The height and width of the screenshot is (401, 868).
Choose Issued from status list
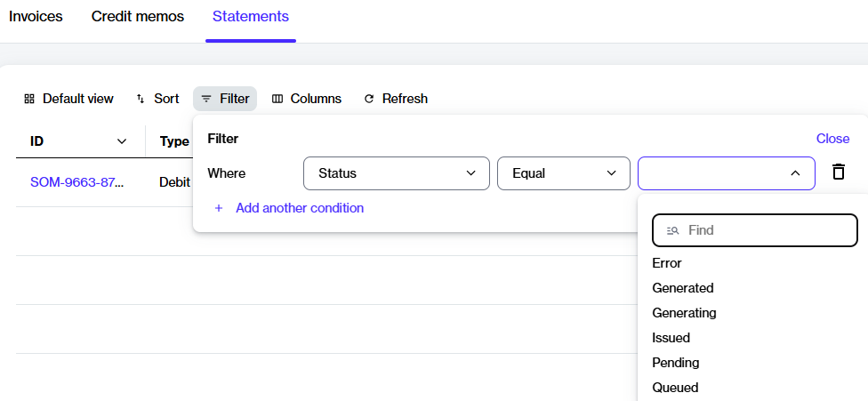671,338
